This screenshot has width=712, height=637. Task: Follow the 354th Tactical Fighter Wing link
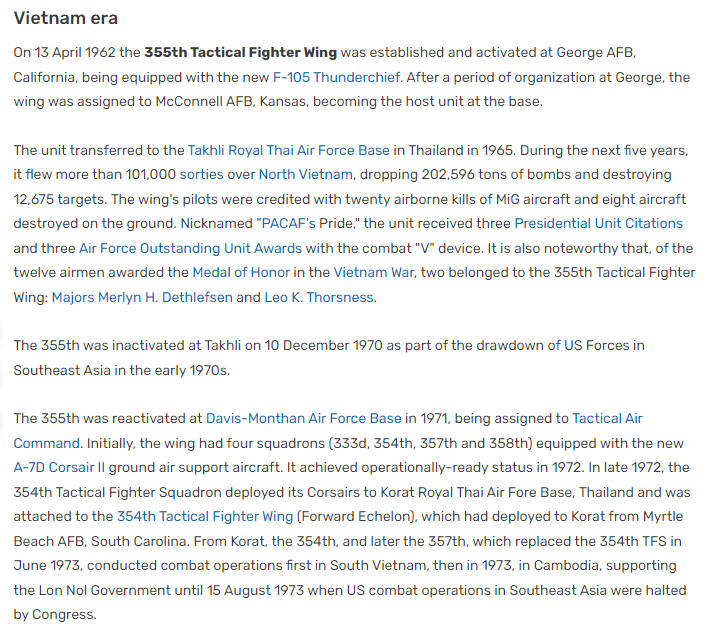tap(205, 517)
